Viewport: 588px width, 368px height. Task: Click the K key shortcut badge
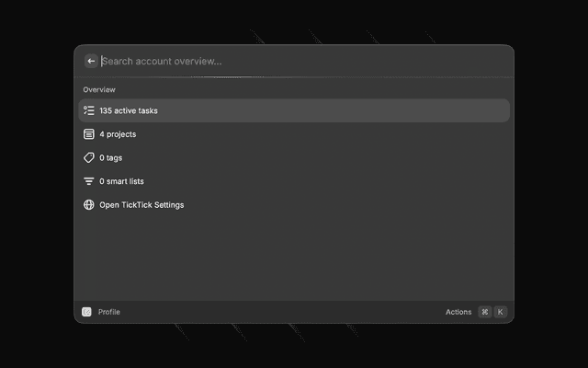tap(500, 312)
